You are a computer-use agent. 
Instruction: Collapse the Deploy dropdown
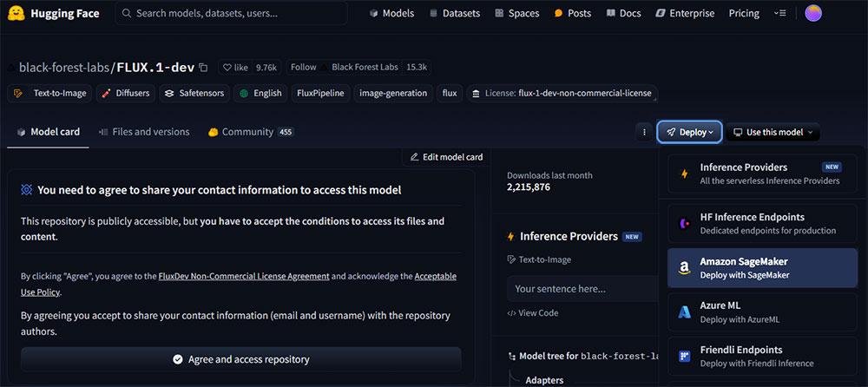coord(689,132)
